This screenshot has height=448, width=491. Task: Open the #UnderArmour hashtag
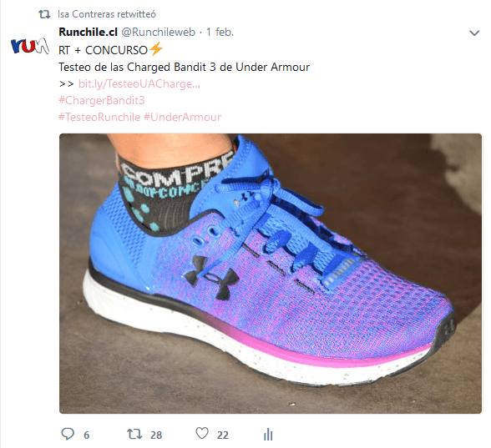[183, 117]
